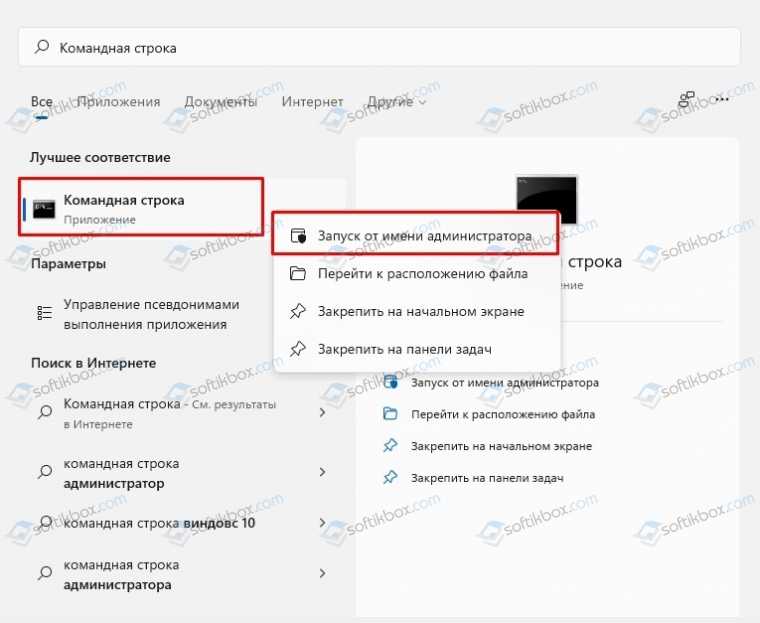Click the pin icon beside панели задач in context menu
Image resolution: width=760 pixels, height=623 pixels.
pyautogui.click(x=298, y=349)
